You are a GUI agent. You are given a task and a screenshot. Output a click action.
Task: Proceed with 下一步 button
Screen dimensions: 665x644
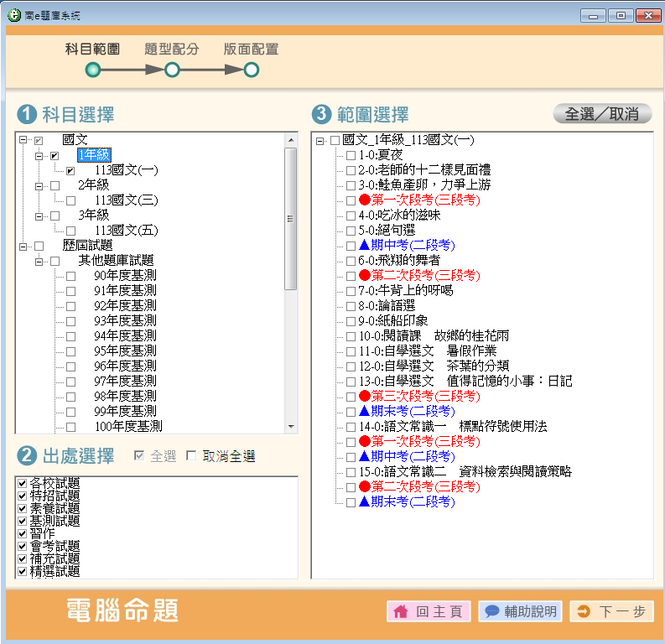tap(611, 611)
